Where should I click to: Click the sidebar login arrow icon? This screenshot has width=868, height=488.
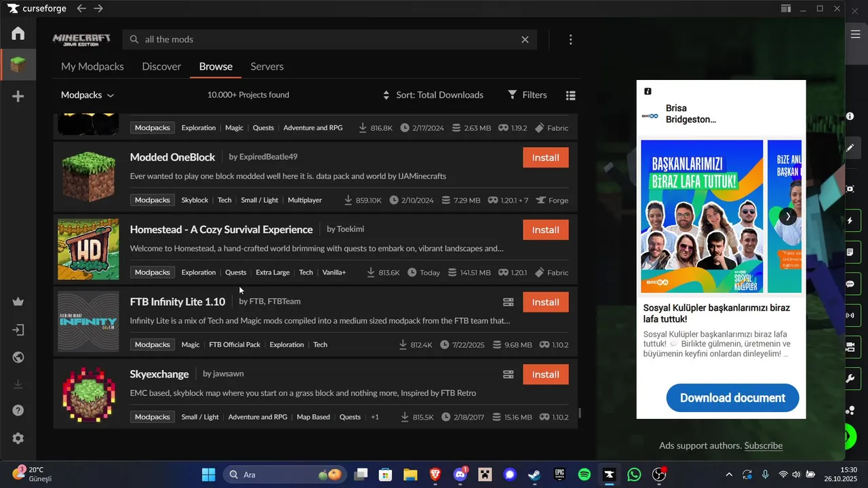[x=18, y=330]
